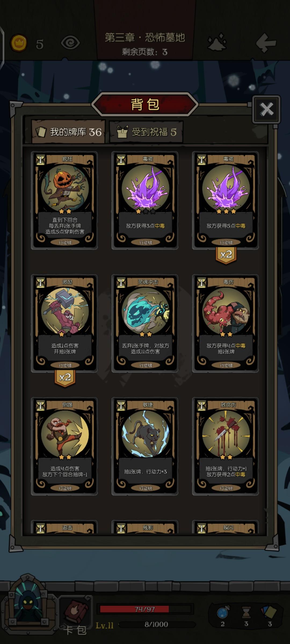Close the 背包 backpack panel
Image resolution: width=290 pixels, height=644 pixels.
[266, 109]
